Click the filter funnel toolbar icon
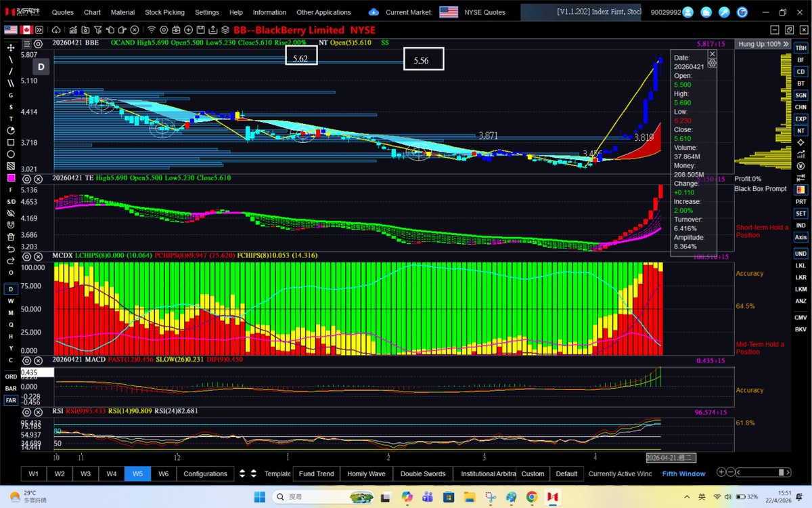The width and height of the screenshot is (812, 508). (98, 30)
